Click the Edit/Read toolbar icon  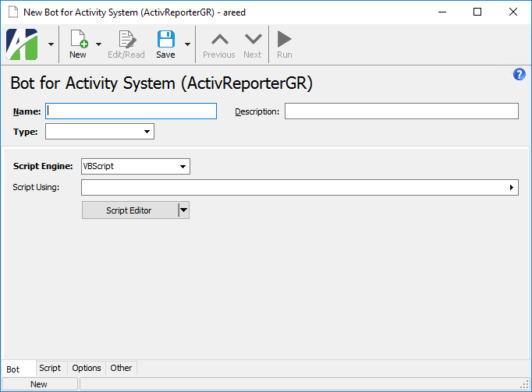(126, 41)
